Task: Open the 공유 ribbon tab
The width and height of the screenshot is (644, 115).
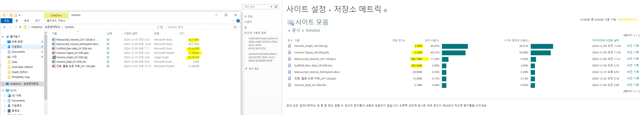Action: [x=27, y=21]
